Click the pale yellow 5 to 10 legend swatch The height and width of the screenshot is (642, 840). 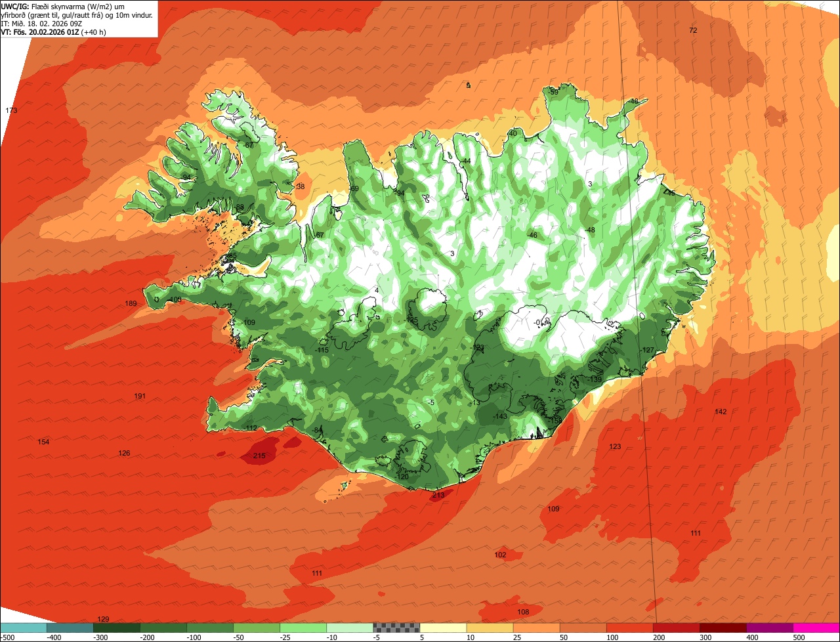tap(443, 628)
